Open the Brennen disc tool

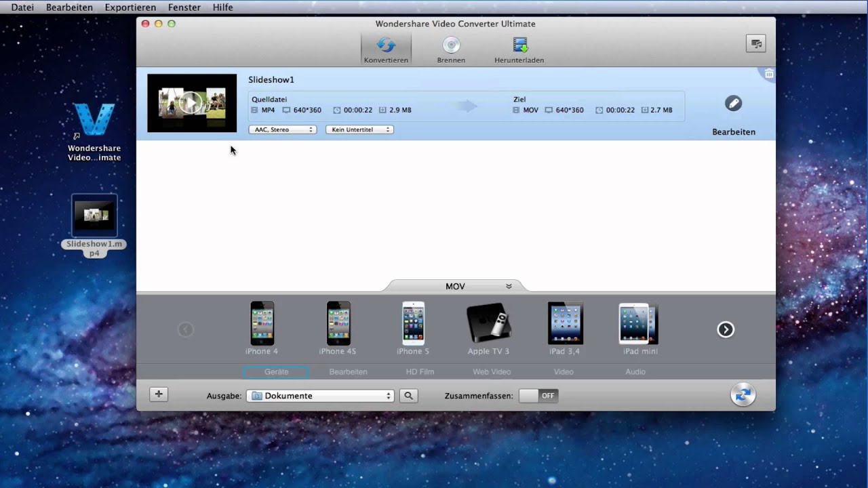pos(451,49)
